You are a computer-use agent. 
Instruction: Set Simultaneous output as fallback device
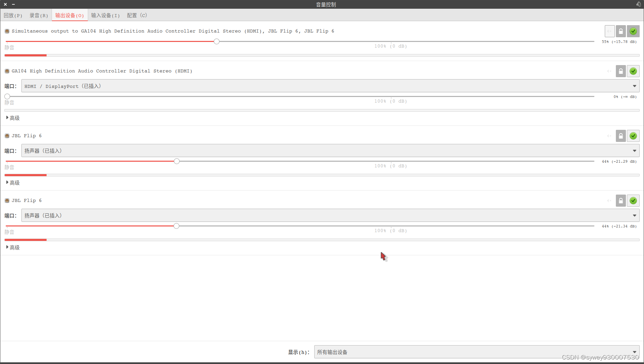[633, 31]
